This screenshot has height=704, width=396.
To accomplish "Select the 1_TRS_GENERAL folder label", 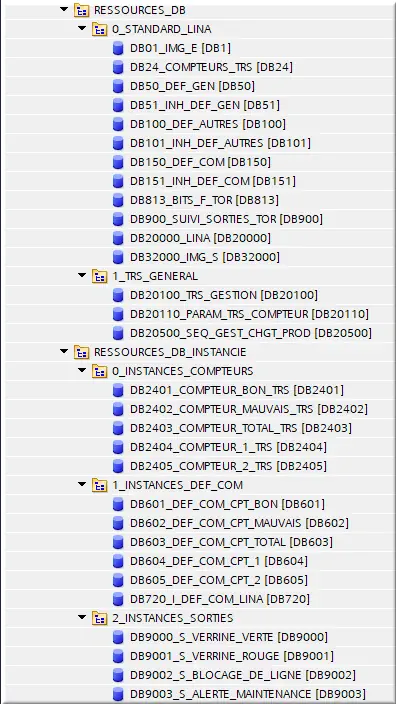I will [155, 276].
